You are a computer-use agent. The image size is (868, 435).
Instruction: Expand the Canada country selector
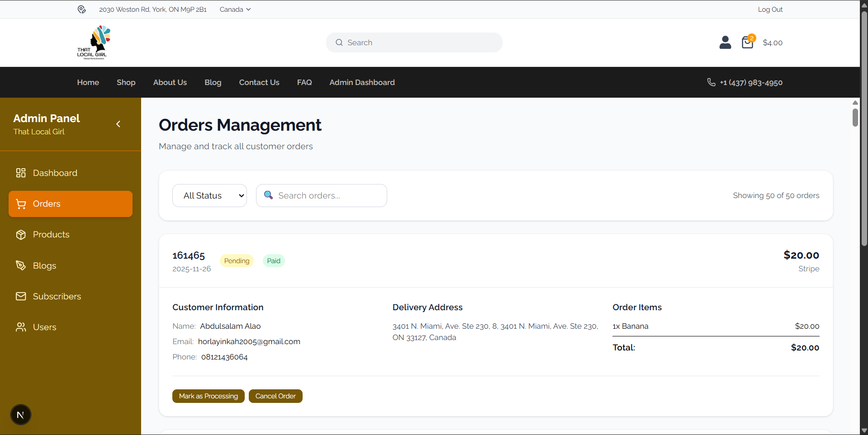(234, 9)
